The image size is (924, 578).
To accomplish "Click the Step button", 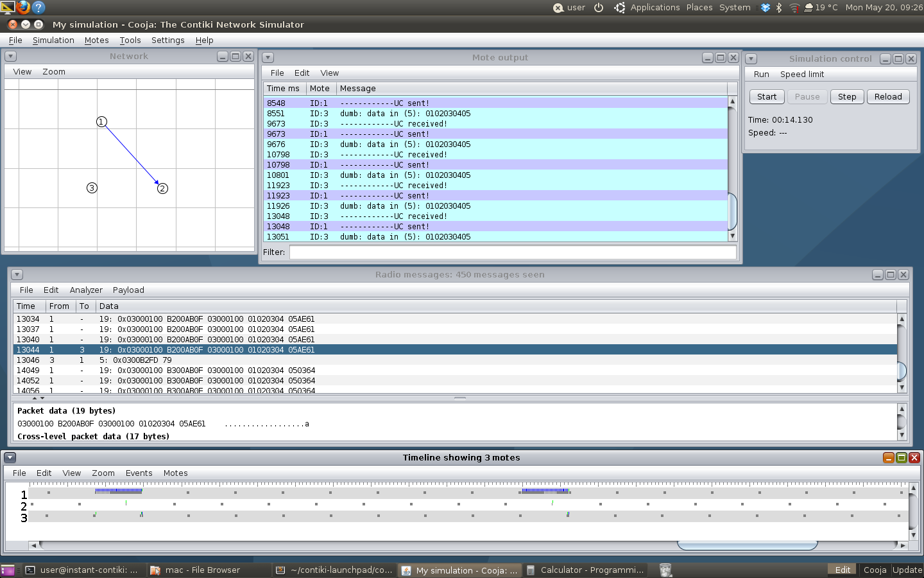I will coord(847,97).
